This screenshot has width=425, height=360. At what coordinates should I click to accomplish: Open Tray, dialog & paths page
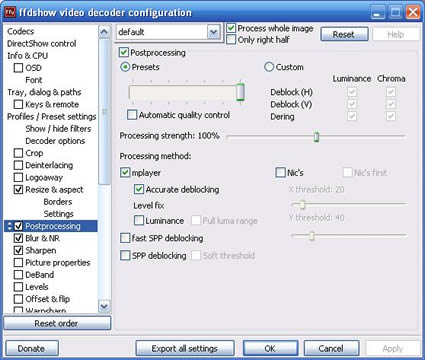tap(44, 92)
